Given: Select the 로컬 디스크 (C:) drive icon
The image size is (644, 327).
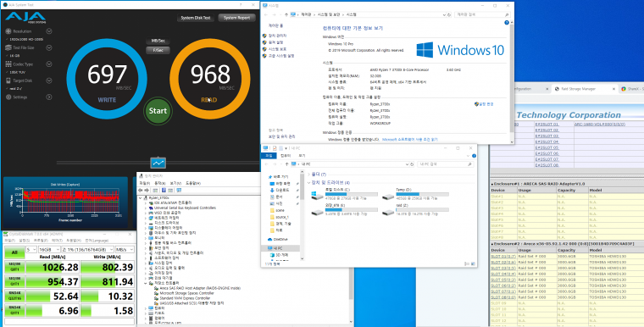Looking at the screenshot, I should [317, 195].
